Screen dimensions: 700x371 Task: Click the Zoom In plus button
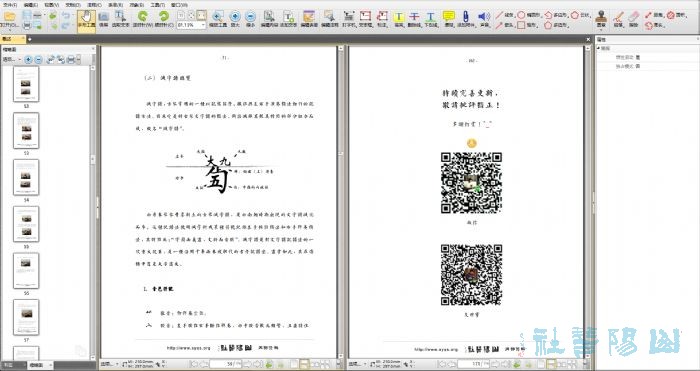(234, 20)
